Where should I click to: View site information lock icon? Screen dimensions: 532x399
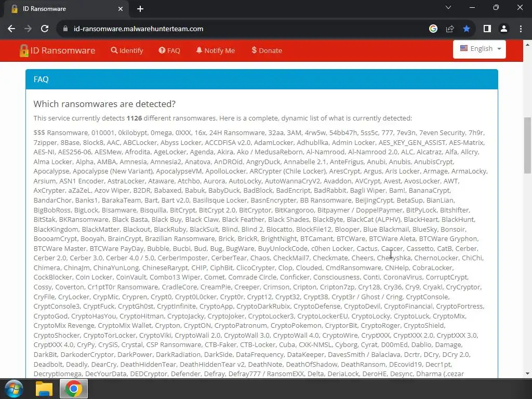tap(65, 29)
